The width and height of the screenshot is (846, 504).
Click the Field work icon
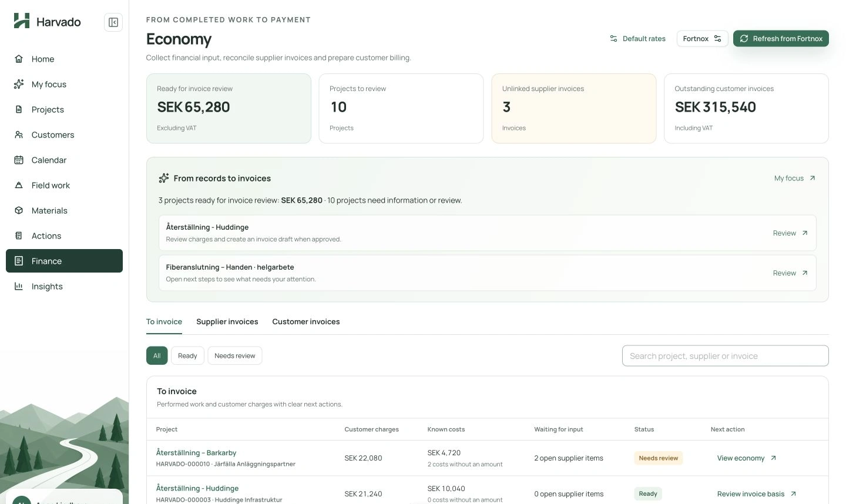[19, 185]
